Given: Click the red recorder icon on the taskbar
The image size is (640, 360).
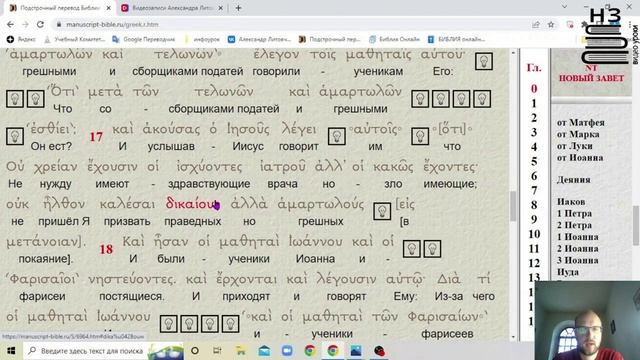Looking at the screenshot, I should (379, 351).
